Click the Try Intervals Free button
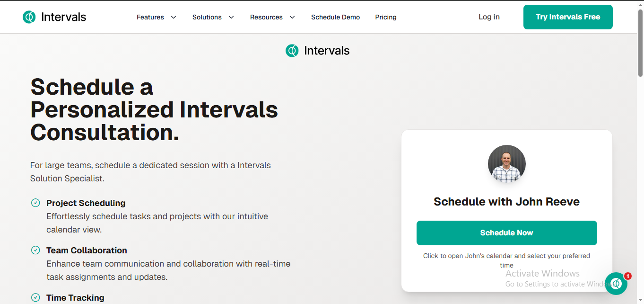Screen dimensions: 644x304 568,17
